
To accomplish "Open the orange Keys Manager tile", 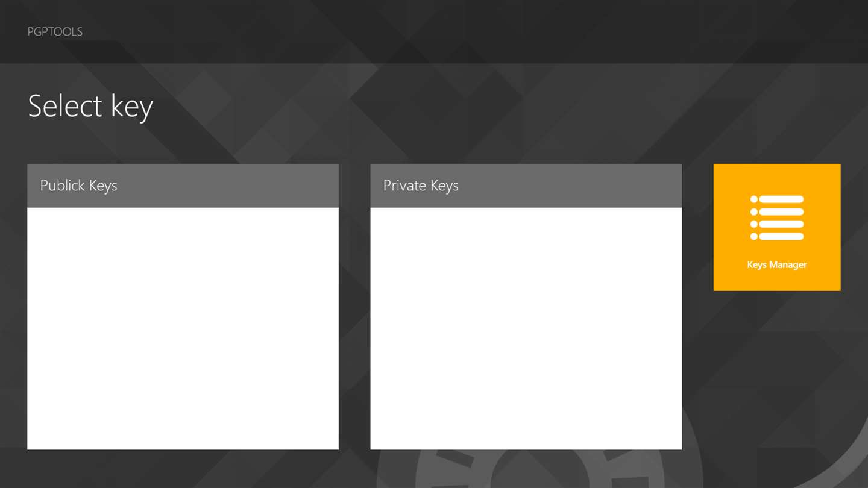I will coord(777,227).
